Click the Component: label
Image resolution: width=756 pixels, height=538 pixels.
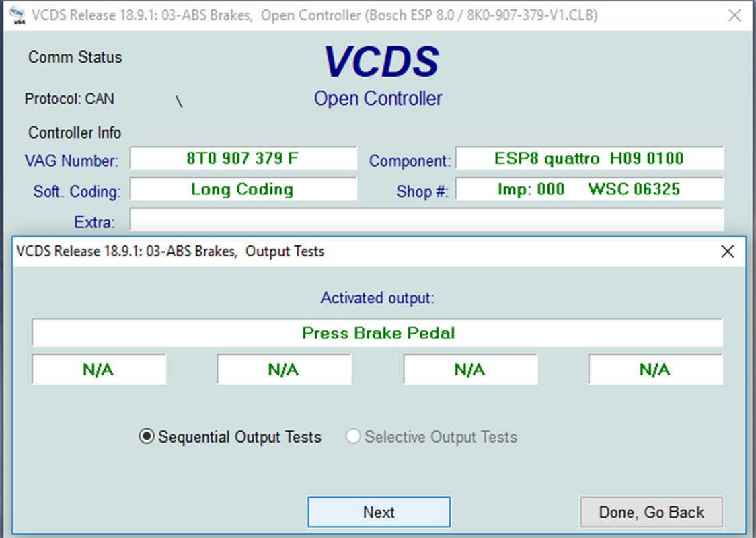410,161
